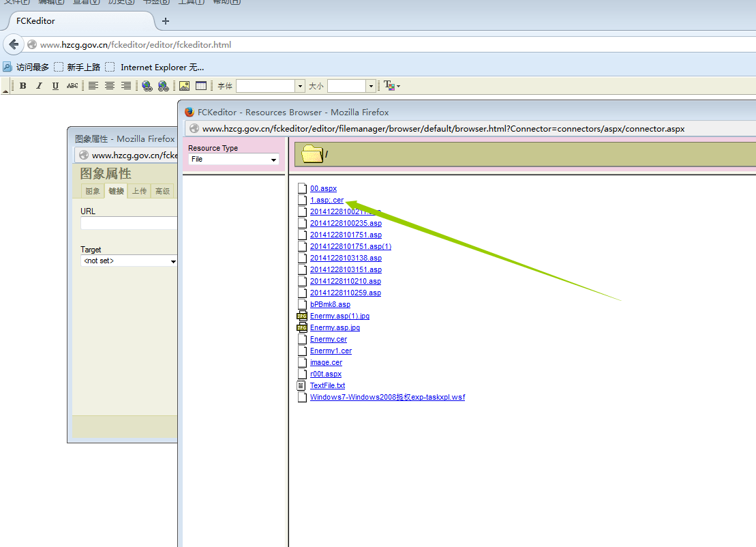This screenshot has height=547, width=756.
Task: Open file Enermy.asp(1).jpg
Action: (339, 316)
